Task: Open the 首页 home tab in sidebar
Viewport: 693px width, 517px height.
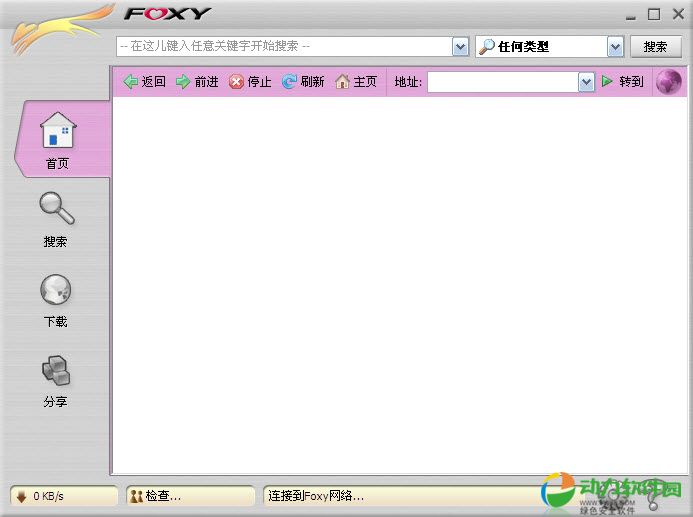Action: pos(58,140)
